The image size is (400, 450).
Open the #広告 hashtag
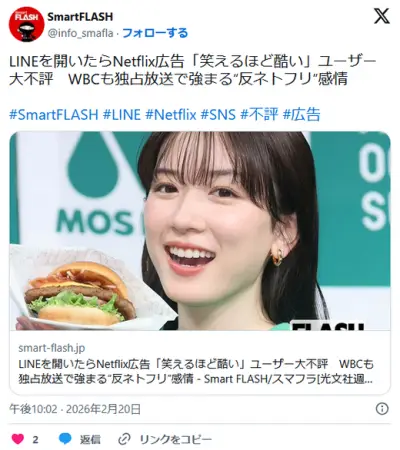(301, 115)
